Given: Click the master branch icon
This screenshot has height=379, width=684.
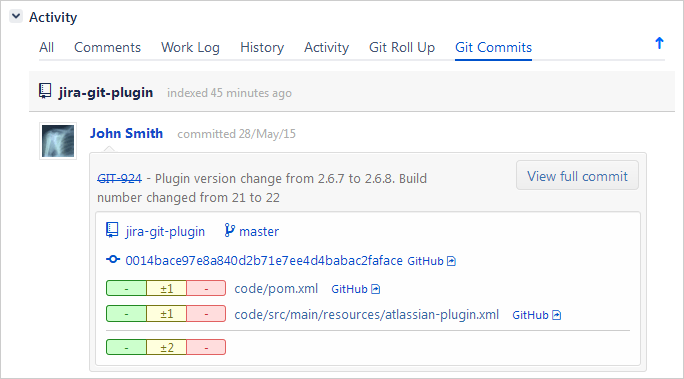Looking at the screenshot, I should point(229,230).
